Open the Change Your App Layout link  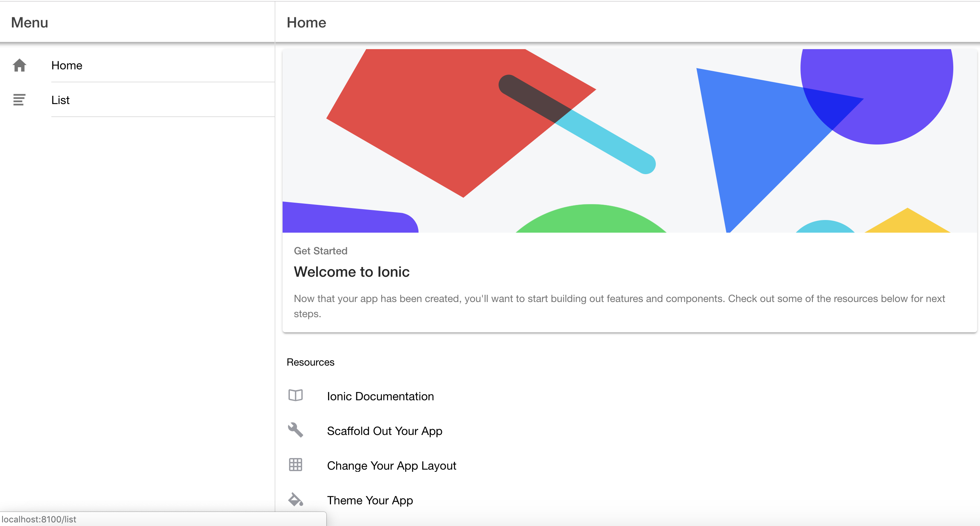click(391, 466)
